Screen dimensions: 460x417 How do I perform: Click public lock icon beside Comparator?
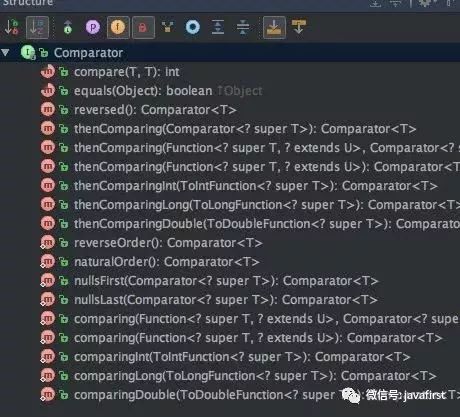(x=44, y=53)
